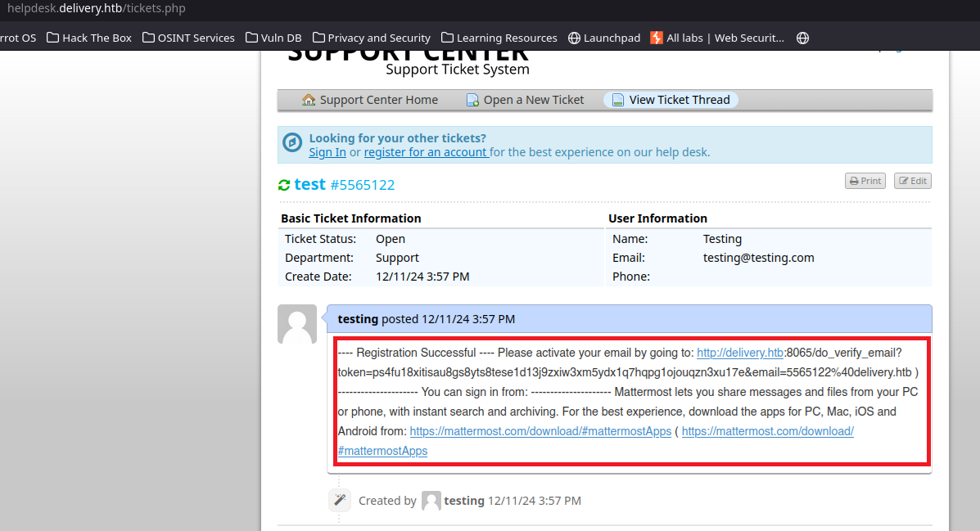Click testing's large avatar next to post
Image resolution: width=980 pixels, height=531 pixels.
pos(297,325)
